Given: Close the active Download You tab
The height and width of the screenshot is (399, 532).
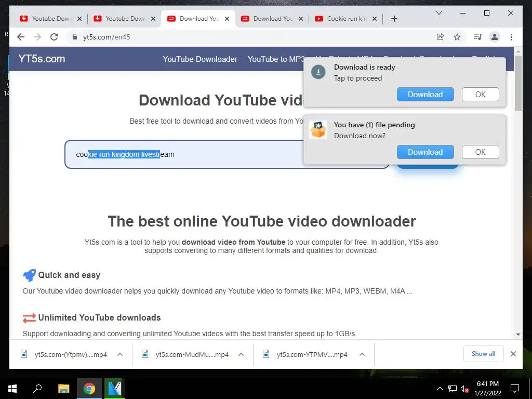Looking at the screenshot, I should click(x=227, y=19).
